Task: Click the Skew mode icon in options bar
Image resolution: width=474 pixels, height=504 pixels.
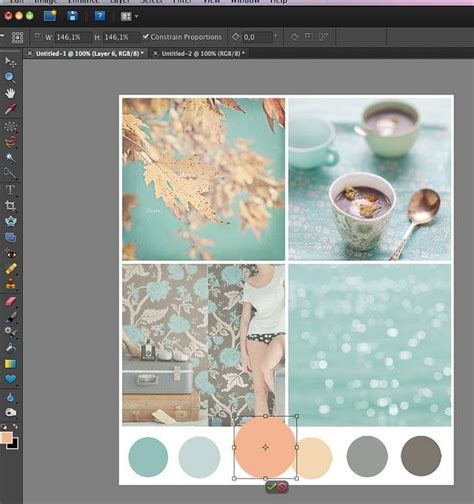Action: coord(323,37)
